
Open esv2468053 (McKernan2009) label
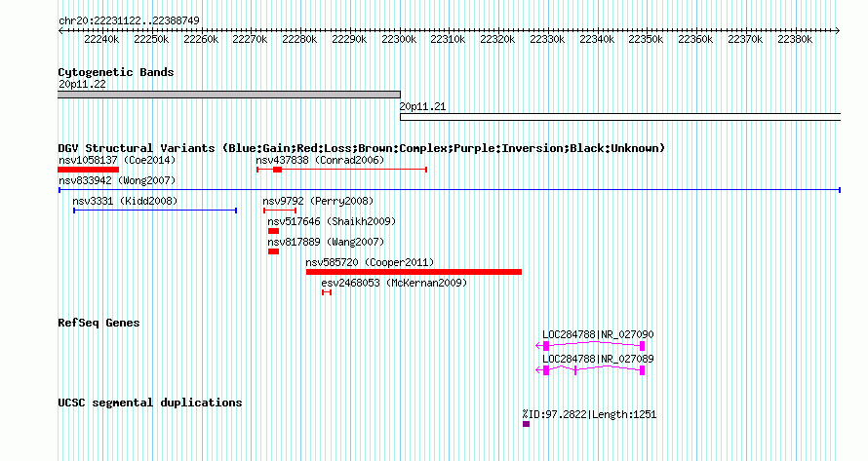coord(395,283)
